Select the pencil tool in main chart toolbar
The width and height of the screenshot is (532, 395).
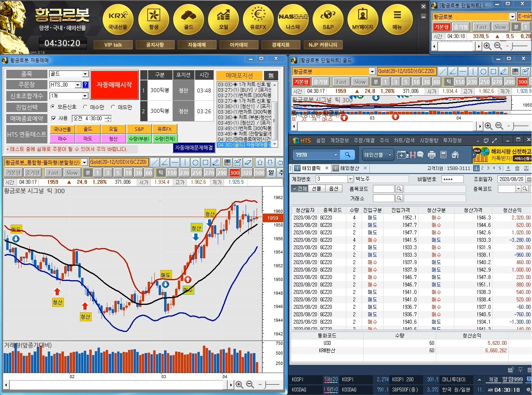[x=216, y=162]
